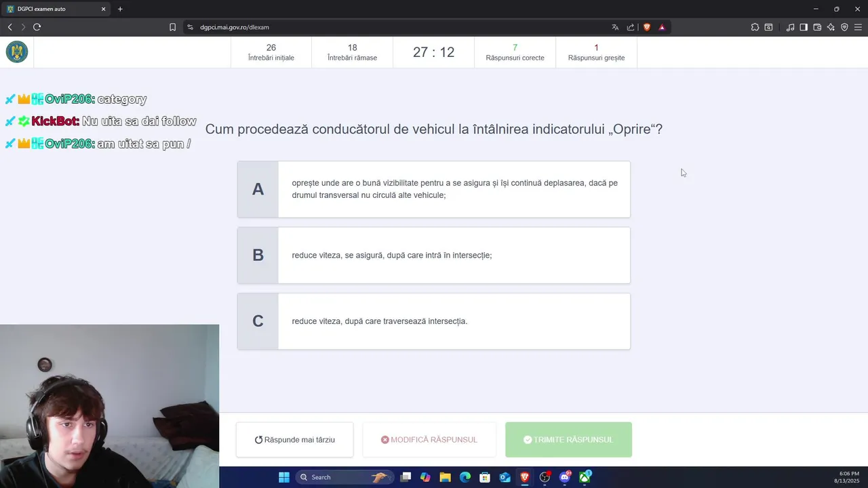Click the share page icon in the address bar
868x488 pixels.
[x=631, y=27]
